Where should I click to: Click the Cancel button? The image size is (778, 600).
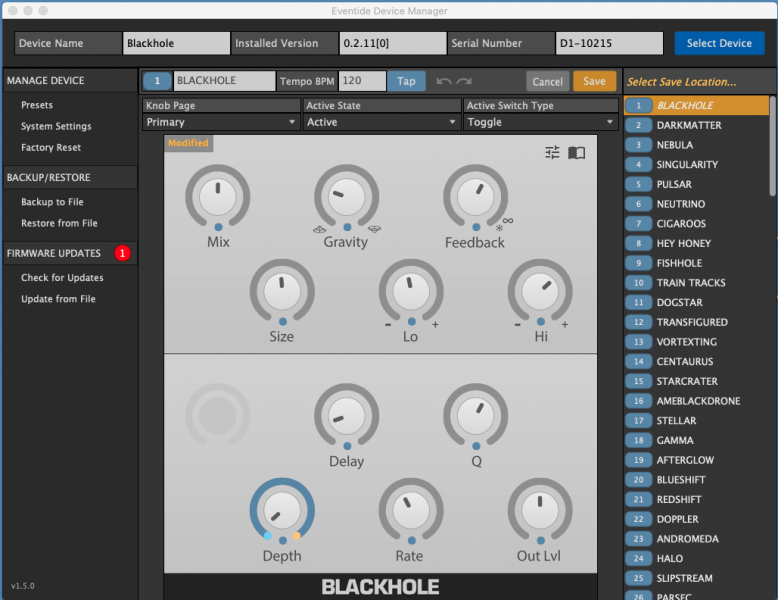tap(547, 81)
